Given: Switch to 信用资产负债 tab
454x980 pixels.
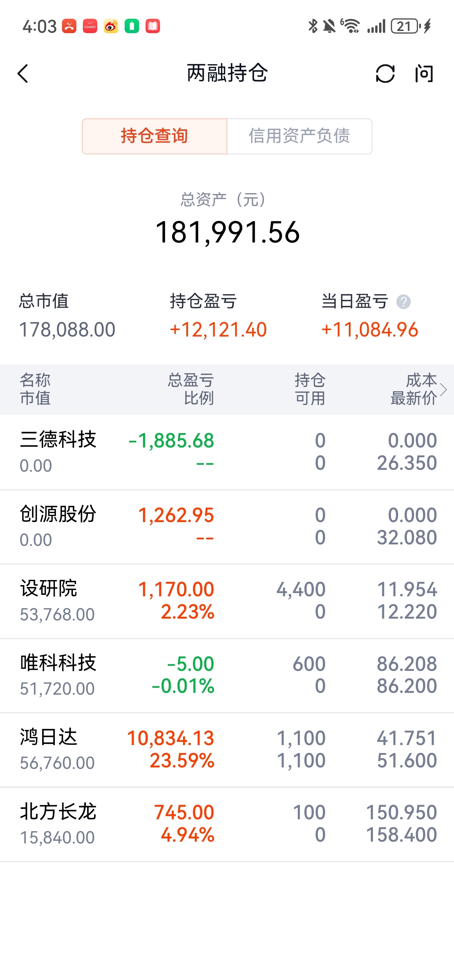Looking at the screenshot, I should pyautogui.click(x=299, y=136).
